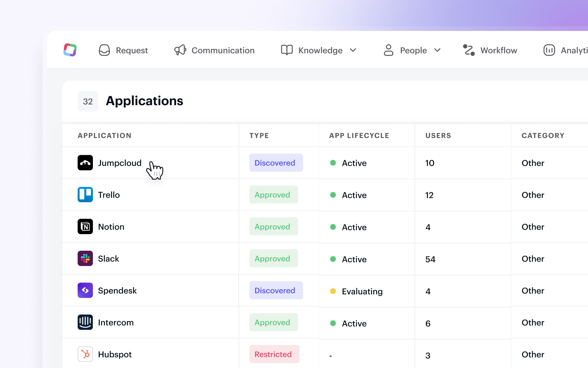Click the Hubspot app icon
Image resolution: width=588 pixels, height=368 pixels.
(x=85, y=354)
